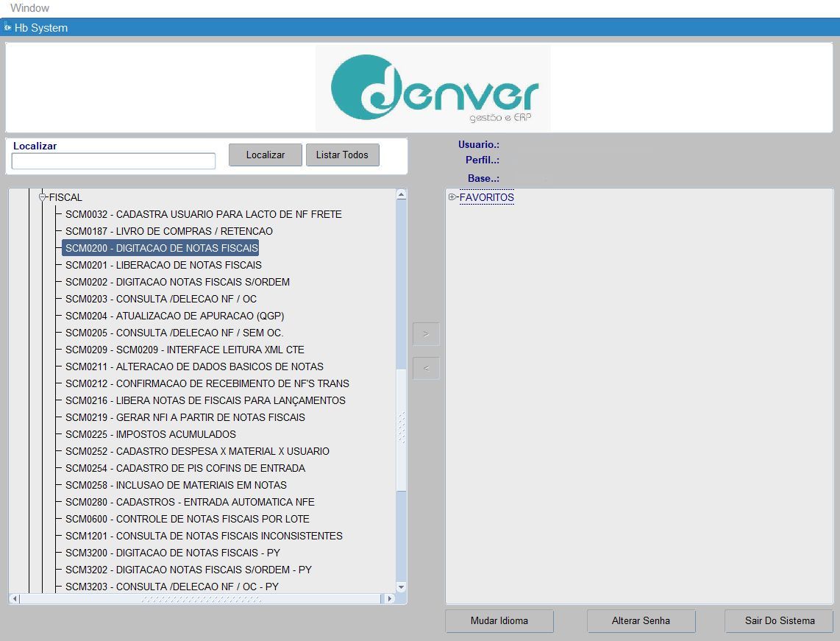Click the remove-from-favorites left arrow button

point(426,368)
